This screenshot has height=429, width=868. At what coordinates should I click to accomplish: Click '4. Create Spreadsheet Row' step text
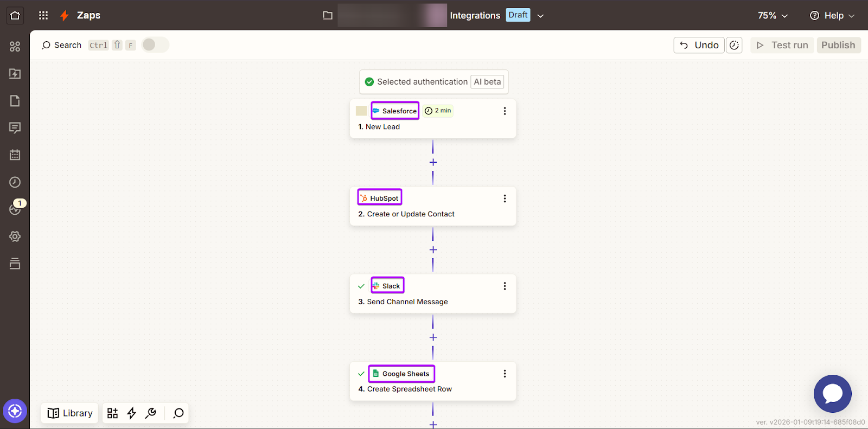405,389
